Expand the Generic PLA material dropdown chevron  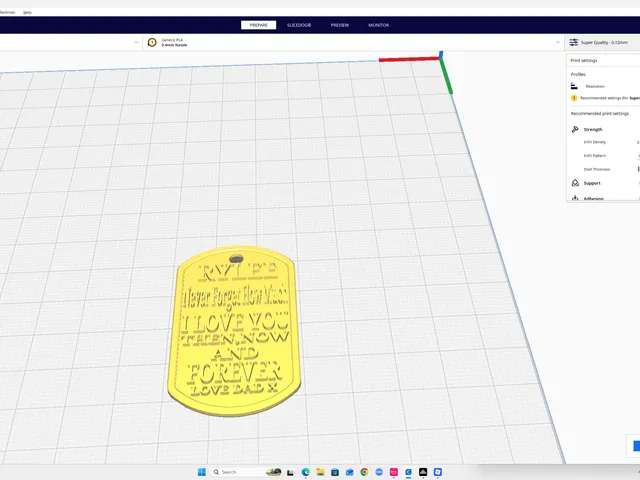pos(558,42)
